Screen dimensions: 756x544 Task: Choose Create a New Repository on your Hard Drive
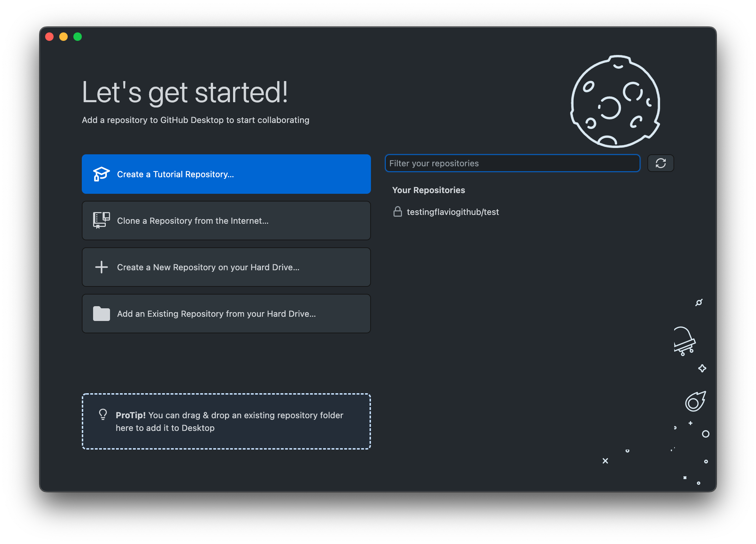click(x=226, y=267)
